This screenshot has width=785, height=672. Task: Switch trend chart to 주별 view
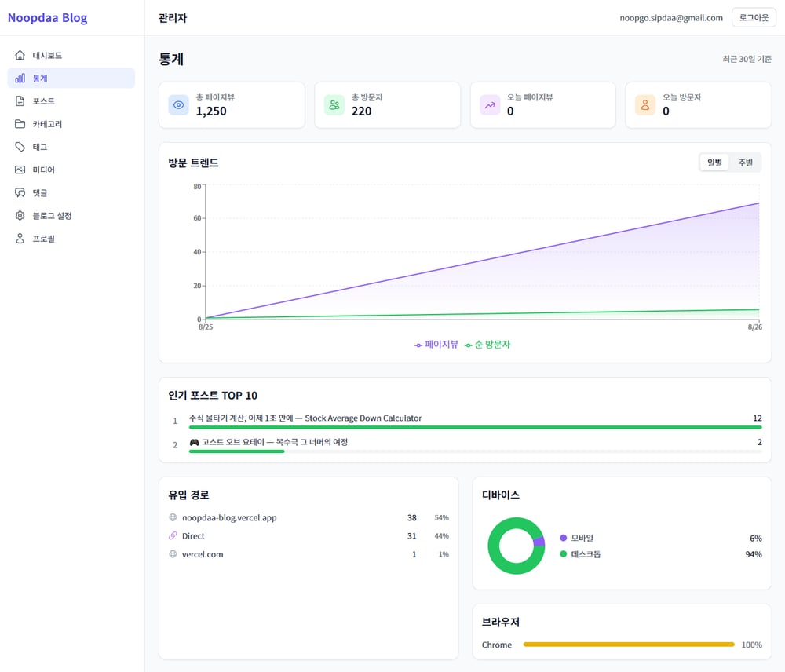pos(745,163)
